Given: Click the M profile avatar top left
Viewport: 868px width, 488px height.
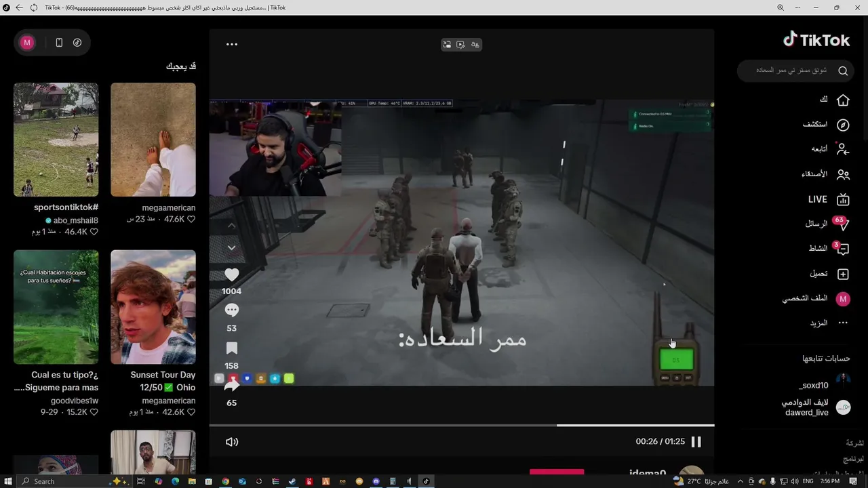Looking at the screenshot, I should coord(27,43).
